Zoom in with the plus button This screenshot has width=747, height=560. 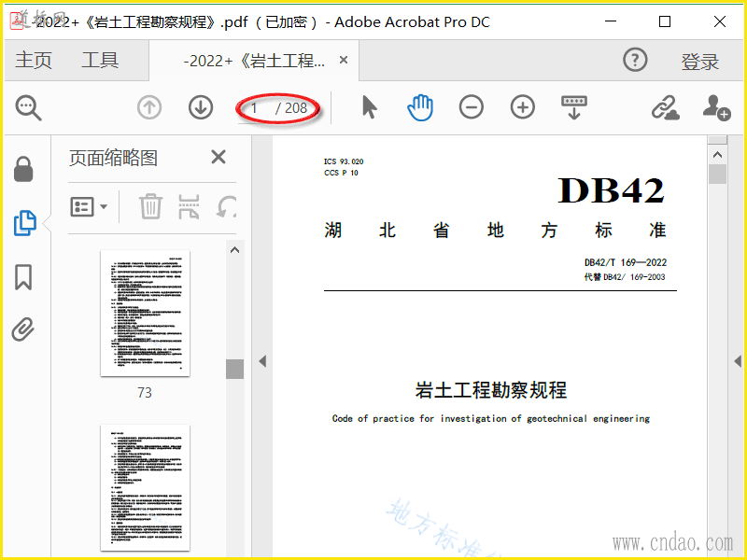[x=523, y=107]
